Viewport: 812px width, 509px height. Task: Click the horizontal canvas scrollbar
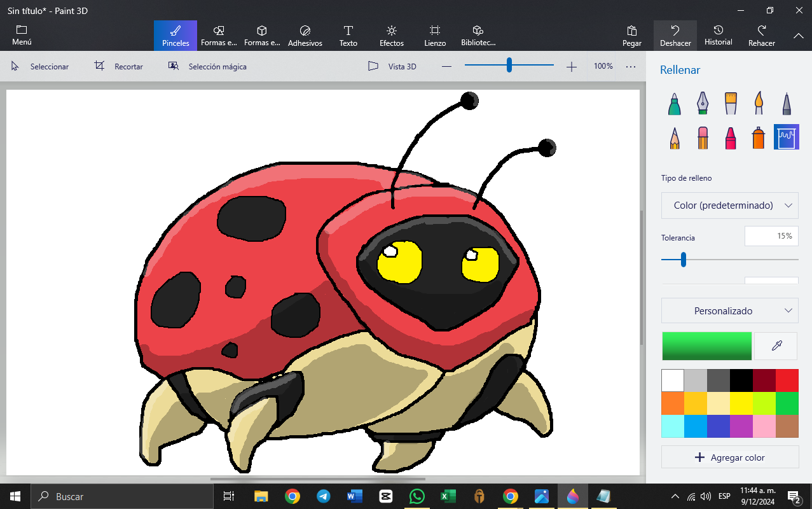318,478
